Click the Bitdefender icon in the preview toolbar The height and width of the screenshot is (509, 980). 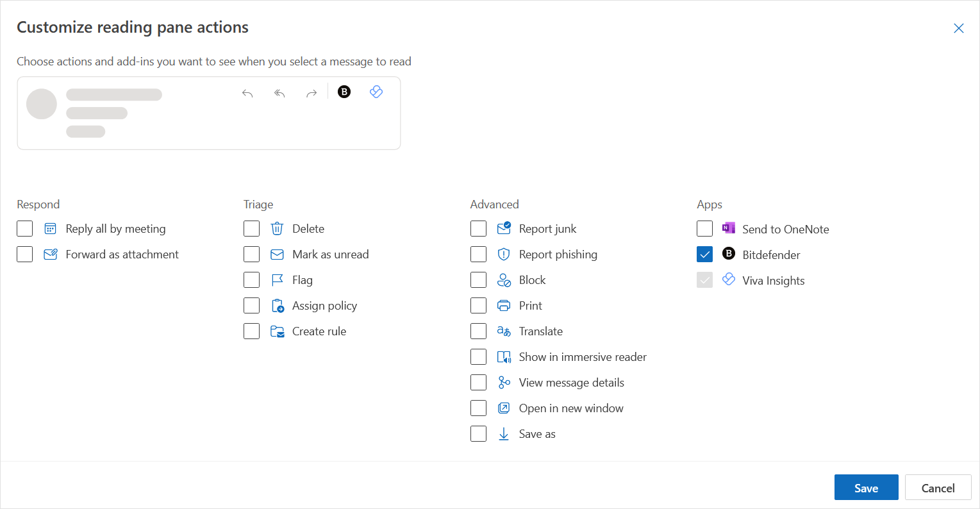pyautogui.click(x=344, y=92)
